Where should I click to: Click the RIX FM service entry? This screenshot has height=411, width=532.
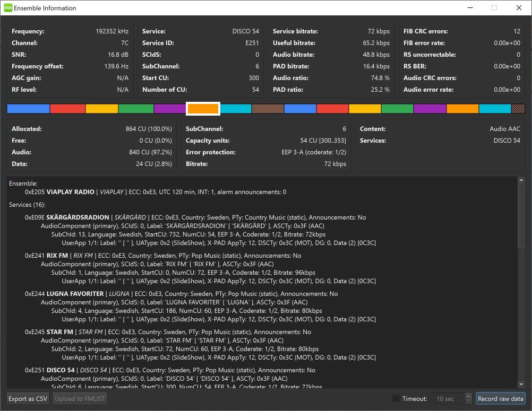click(58, 256)
